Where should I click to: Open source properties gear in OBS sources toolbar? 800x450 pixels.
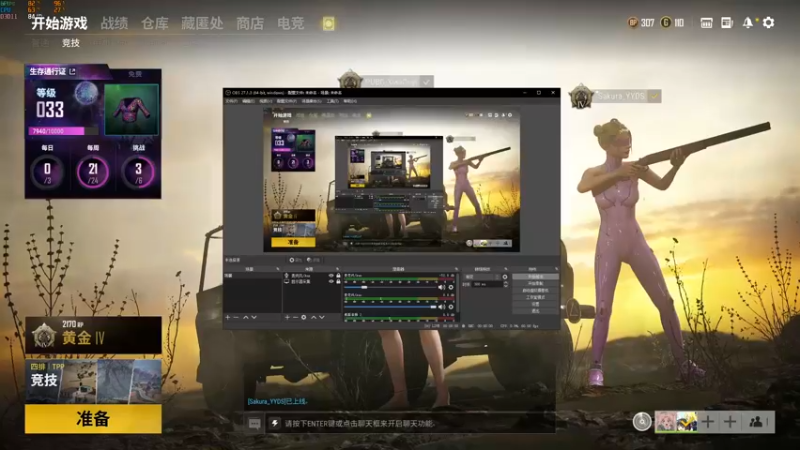(304, 317)
